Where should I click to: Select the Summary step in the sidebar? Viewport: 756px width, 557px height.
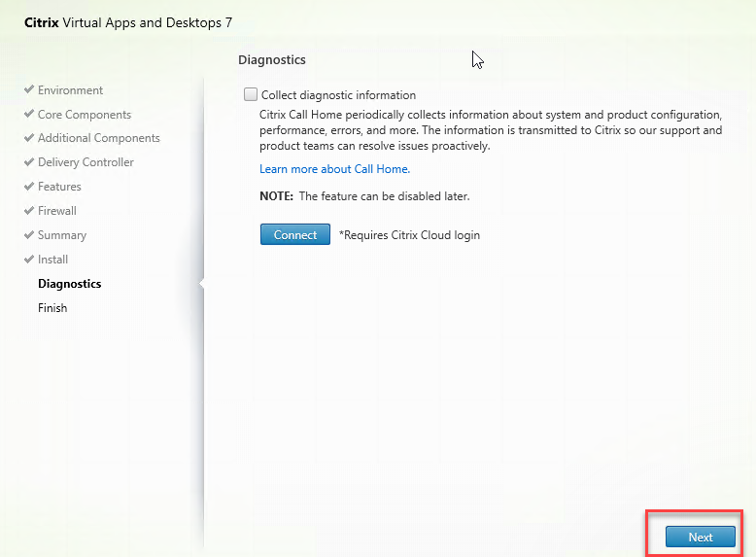[x=62, y=235]
